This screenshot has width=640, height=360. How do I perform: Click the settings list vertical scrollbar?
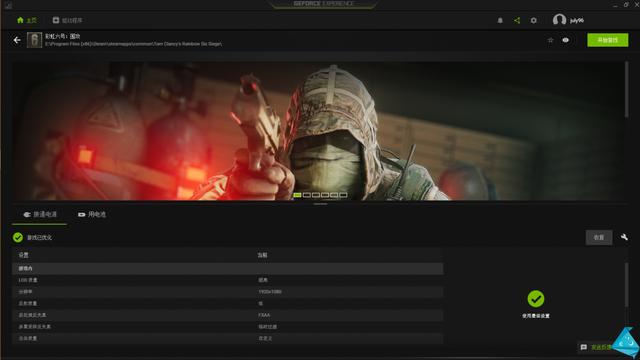pos(626,285)
